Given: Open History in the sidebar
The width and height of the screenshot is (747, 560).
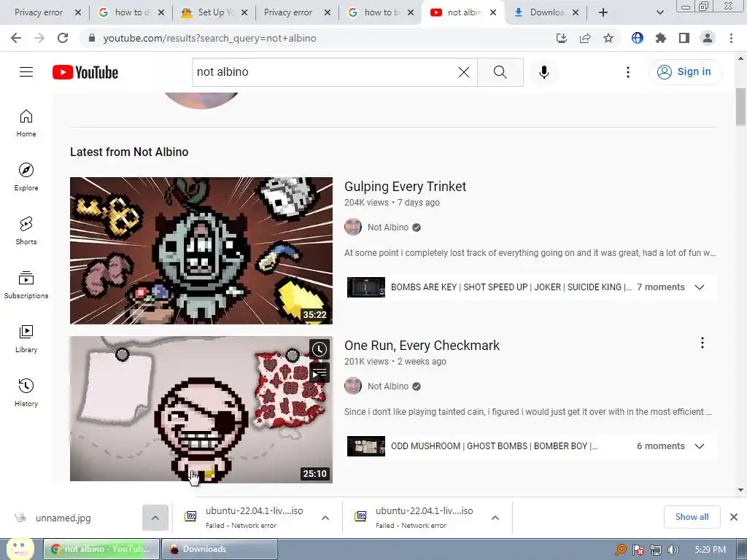Looking at the screenshot, I should coord(26,392).
